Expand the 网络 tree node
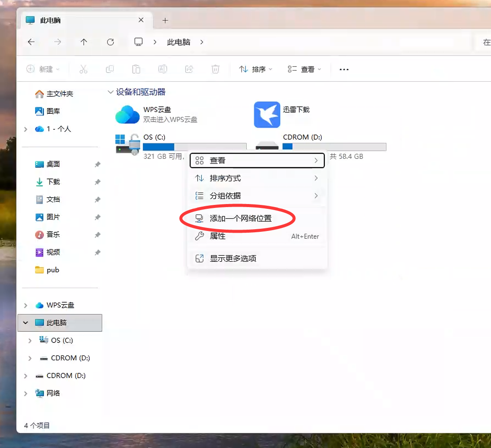This screenshot has height=448, width=491. tap(26, 393)
